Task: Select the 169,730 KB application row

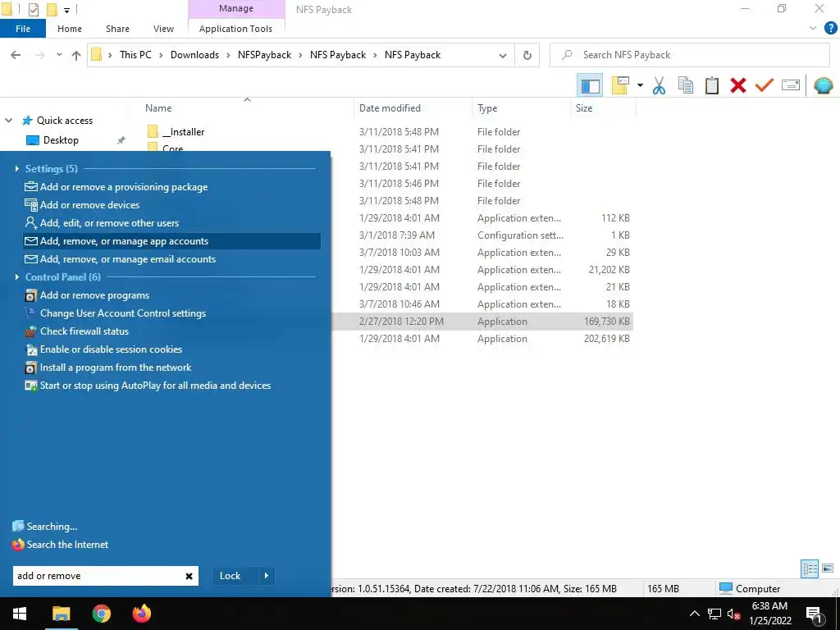Action: point(482,322)
